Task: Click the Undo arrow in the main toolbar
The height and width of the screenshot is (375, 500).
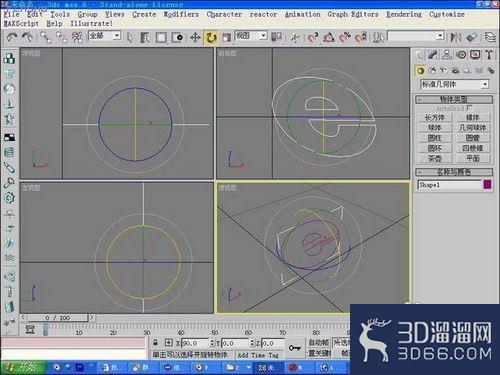Action: tap(12, 37)
